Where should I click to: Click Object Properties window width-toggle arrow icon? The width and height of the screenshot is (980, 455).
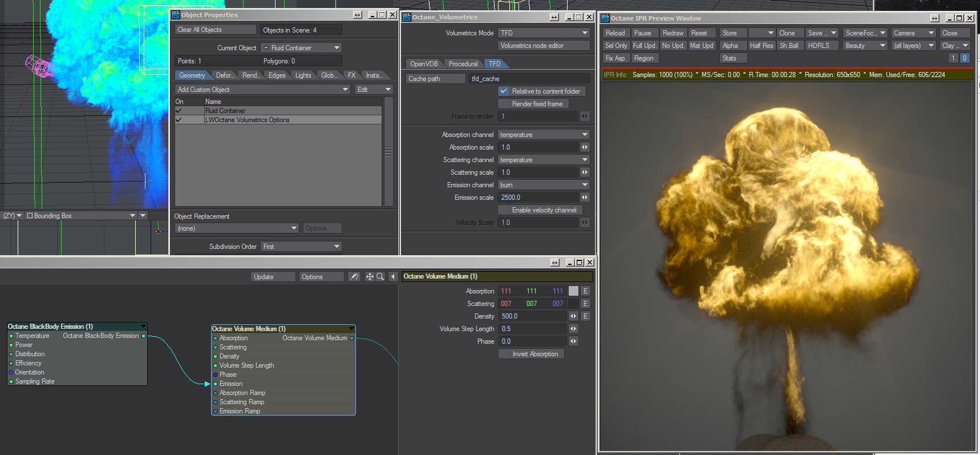[x=358, y=15]
